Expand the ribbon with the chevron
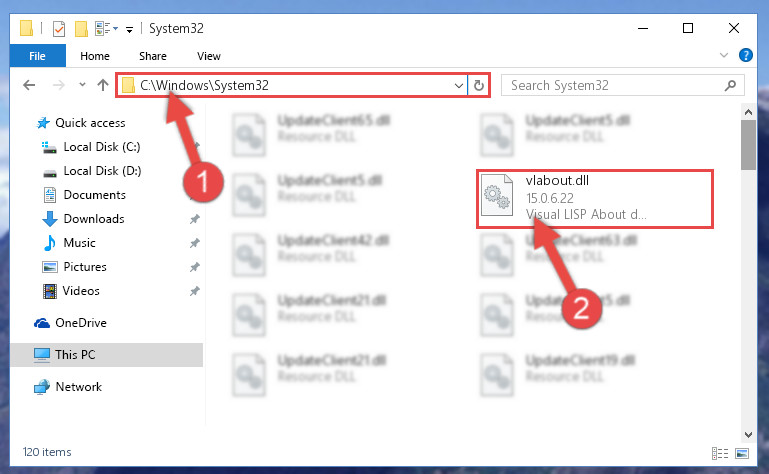This screenshot has width=769, height=474. [x=723, y=55]
